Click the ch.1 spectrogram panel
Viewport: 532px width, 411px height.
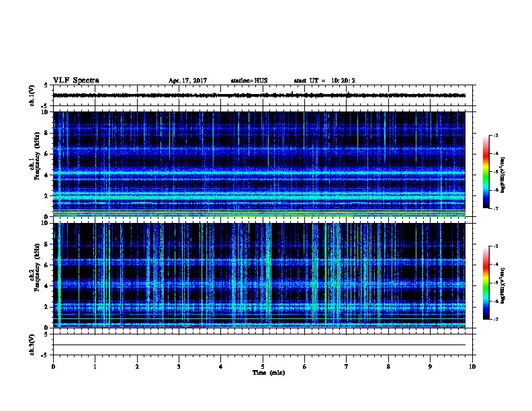259,164
